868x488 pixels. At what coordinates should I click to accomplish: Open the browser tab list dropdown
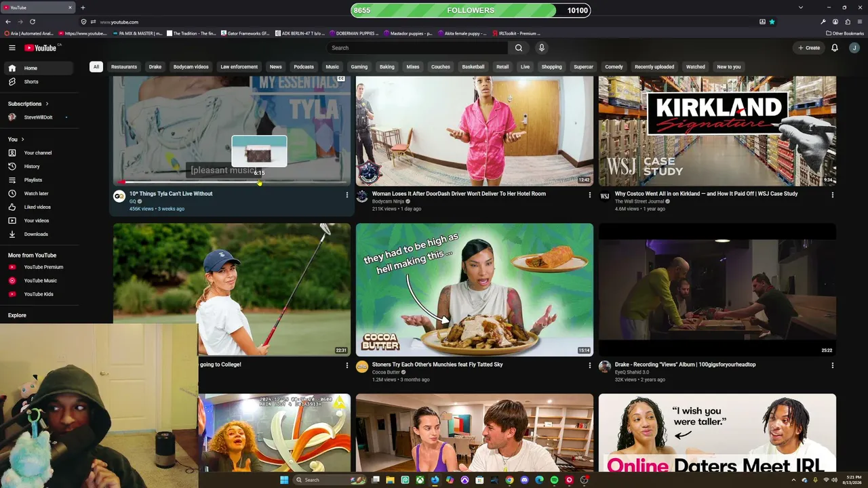tap(800, 7)
